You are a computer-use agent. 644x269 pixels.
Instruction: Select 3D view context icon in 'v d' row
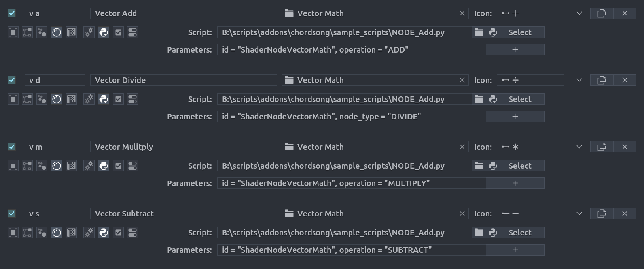coord(13,99)
